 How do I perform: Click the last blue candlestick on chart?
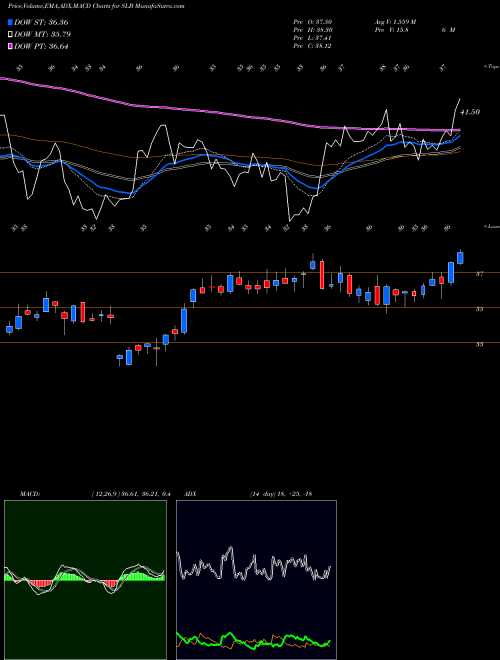[x=460, y=258]
